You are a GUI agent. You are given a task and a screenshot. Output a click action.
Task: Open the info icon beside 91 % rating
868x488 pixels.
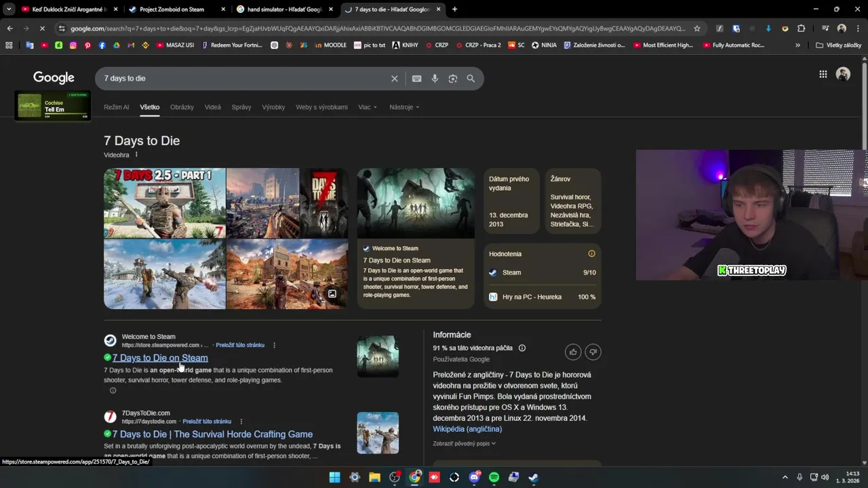pos(522,348)
